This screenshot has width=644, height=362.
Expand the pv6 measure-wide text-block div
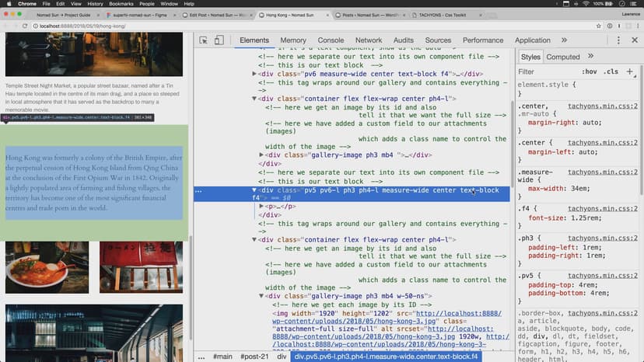[255, 74]
